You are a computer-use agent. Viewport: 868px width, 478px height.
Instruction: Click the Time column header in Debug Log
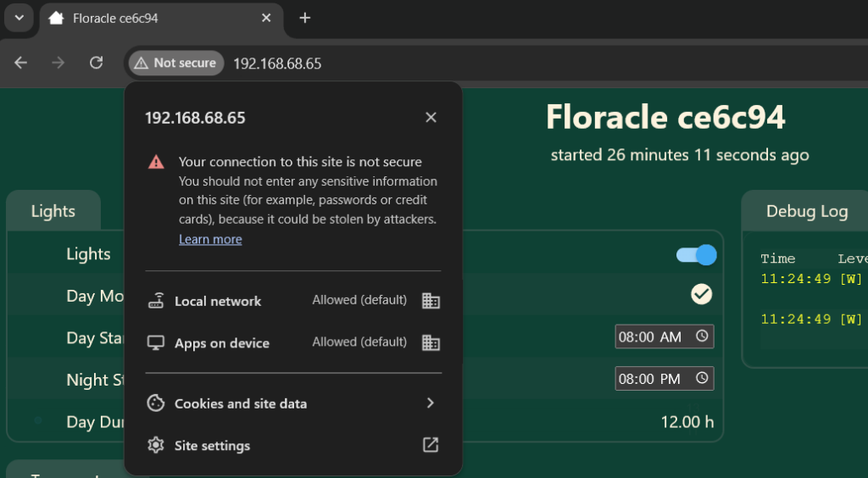click(x=778, y=258)
